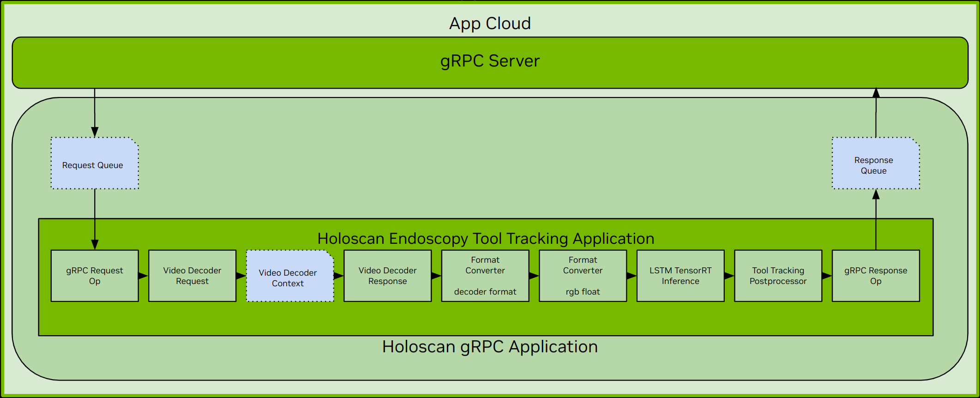The height and width of the screenshot is (398, 980).
Task: Click the Video Decoder Request node
Action: pyautogui.click(x=192, y=276)
